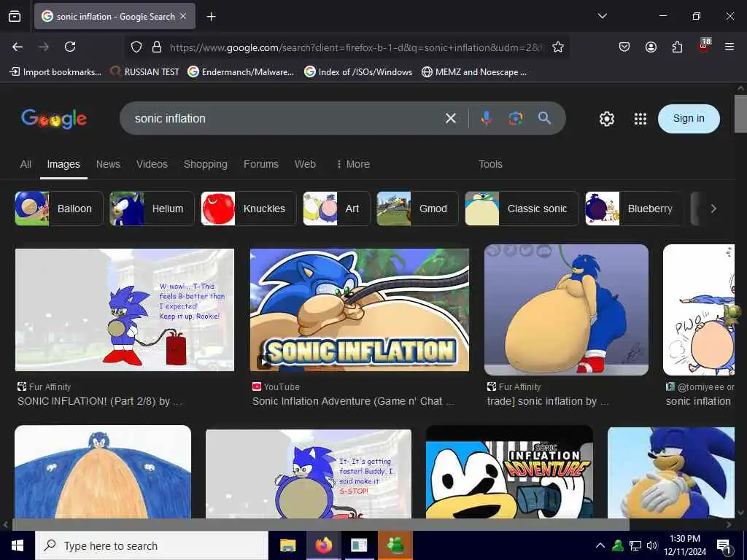Open the tracking protection shield icon
Image resolution: width=747 pixels, height=560 pixels.
[136, 47]
